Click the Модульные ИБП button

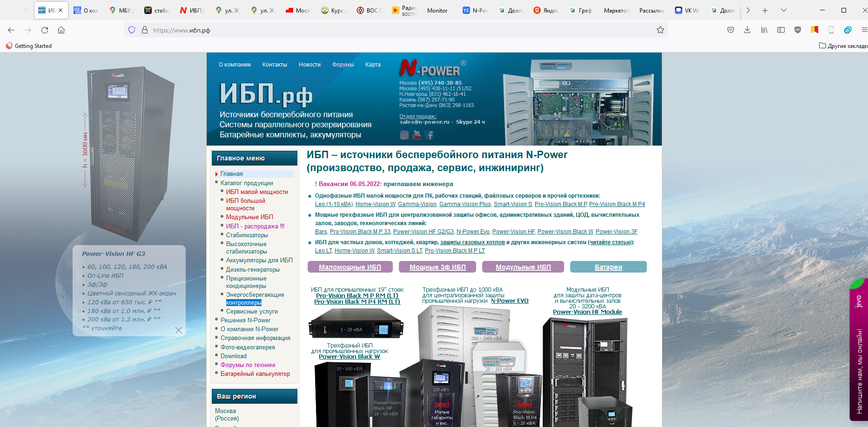coord(523,267)
